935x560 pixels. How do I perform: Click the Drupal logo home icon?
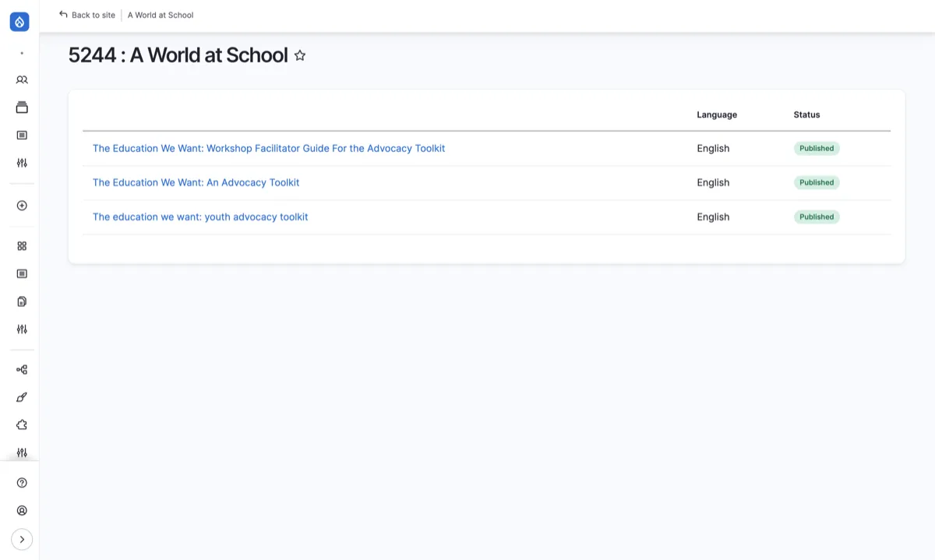19,22
